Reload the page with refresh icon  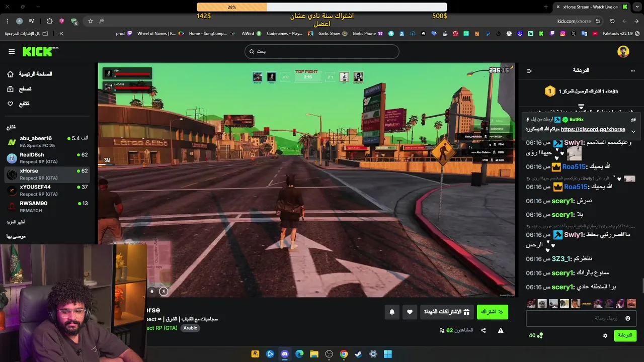tap(612, 21)
